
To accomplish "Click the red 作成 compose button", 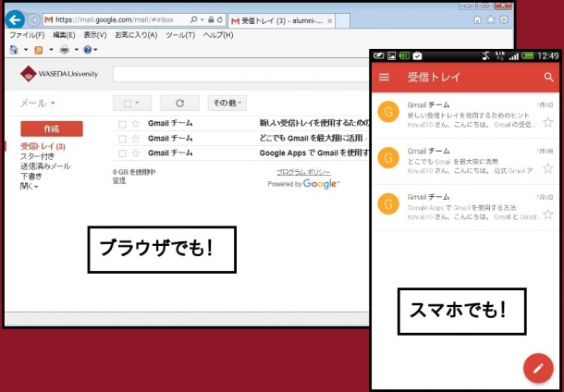I will click(52, 129).
